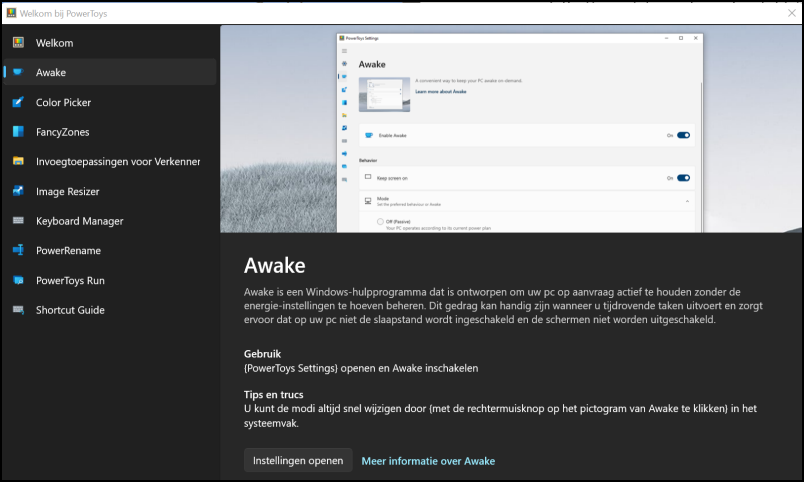Click the Awake settings preview image

511,129
